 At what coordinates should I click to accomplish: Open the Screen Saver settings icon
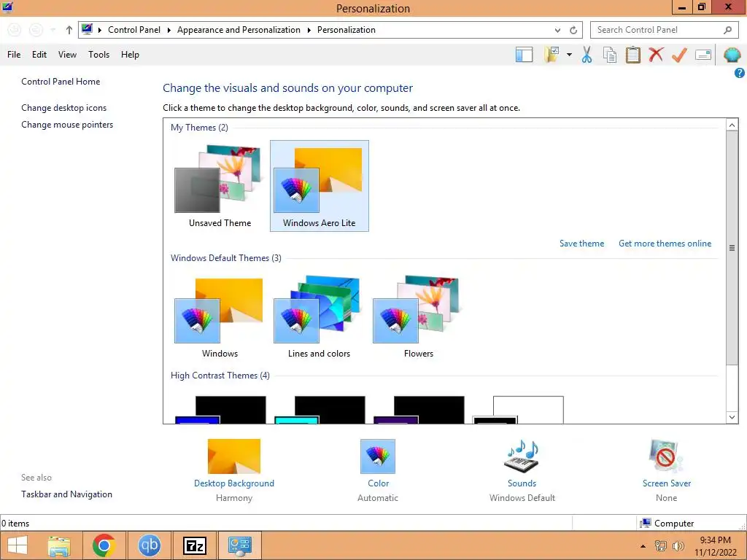pyautogui.click(x=666, y=456)
